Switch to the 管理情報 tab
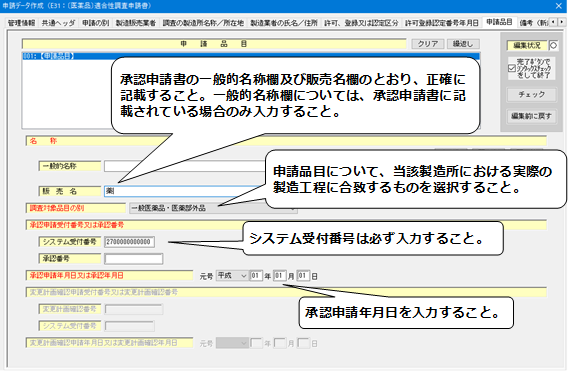Viewport: 570px width, 371px height. (21, 23)
